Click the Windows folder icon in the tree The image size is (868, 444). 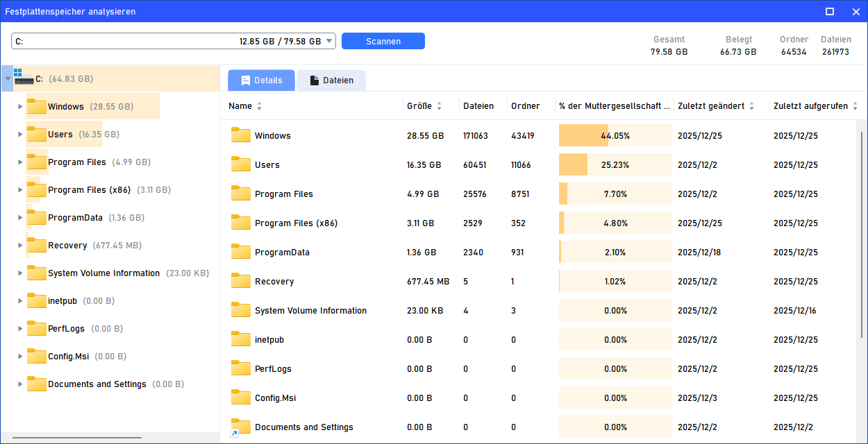click(36, 106)
